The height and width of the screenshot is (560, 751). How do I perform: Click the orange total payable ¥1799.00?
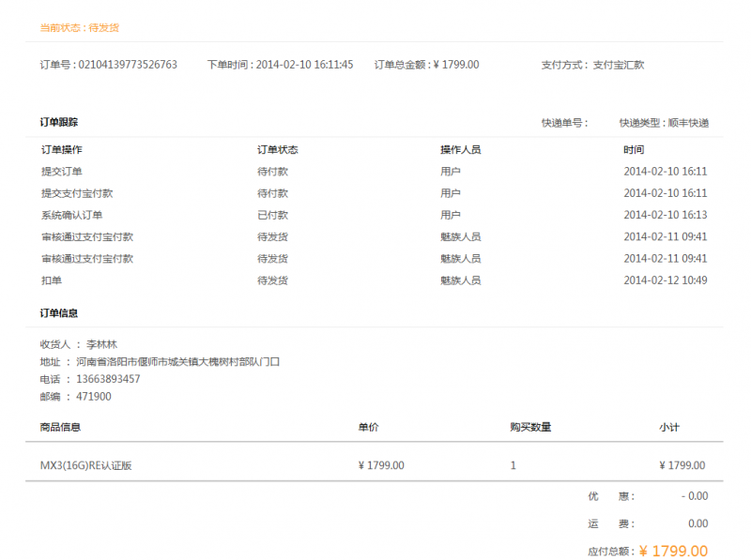pyautogui.click(x=673, y=552)
